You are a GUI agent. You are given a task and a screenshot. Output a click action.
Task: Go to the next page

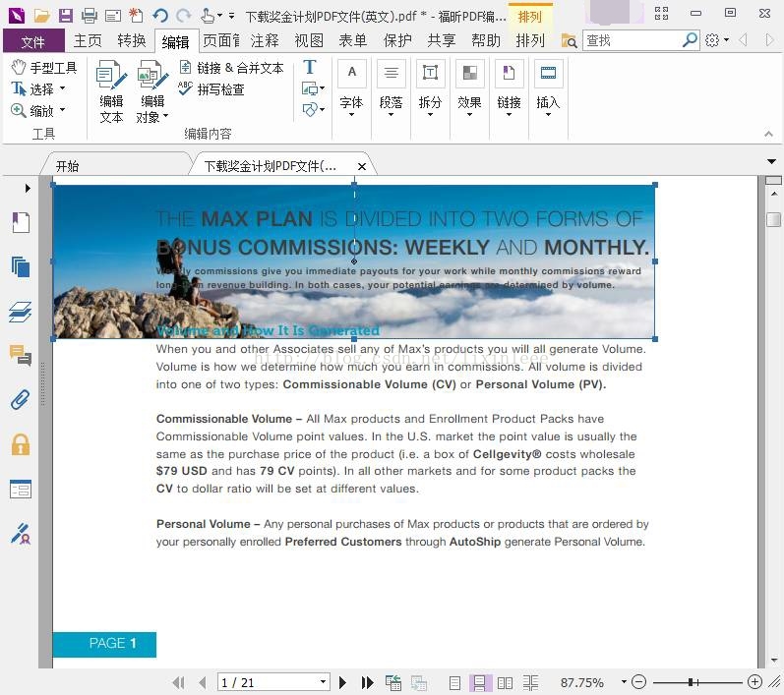coord(342,682)
